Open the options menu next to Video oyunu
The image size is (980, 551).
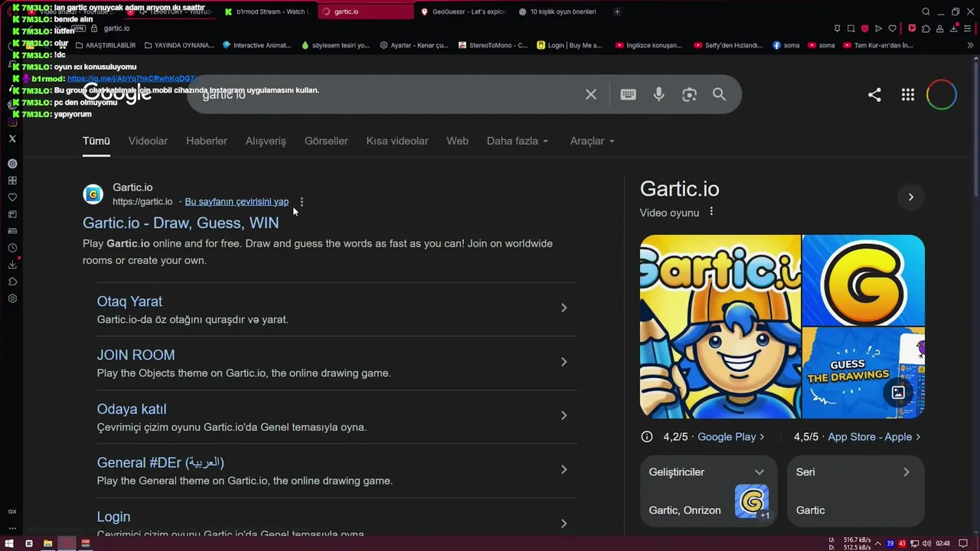(x=711, y=212)
